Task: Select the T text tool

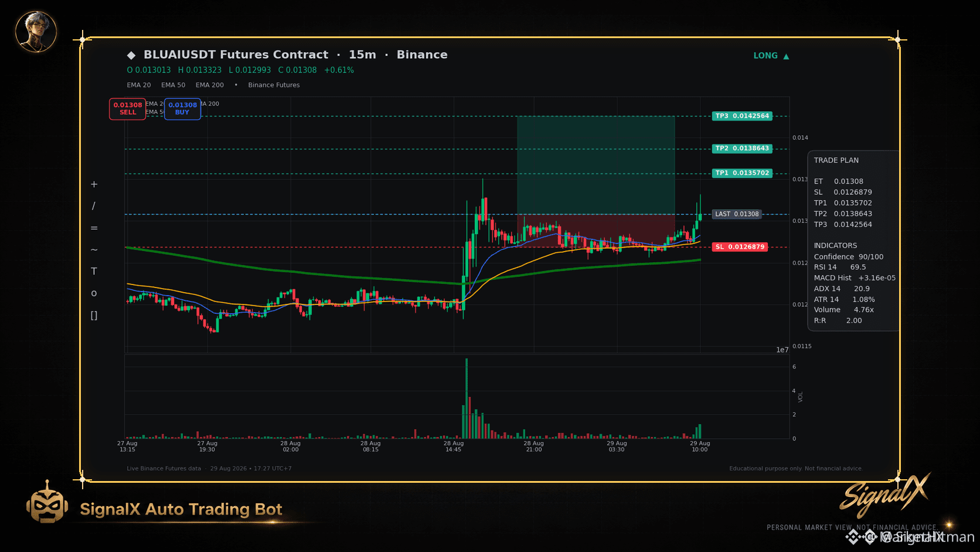Action: 94,271
